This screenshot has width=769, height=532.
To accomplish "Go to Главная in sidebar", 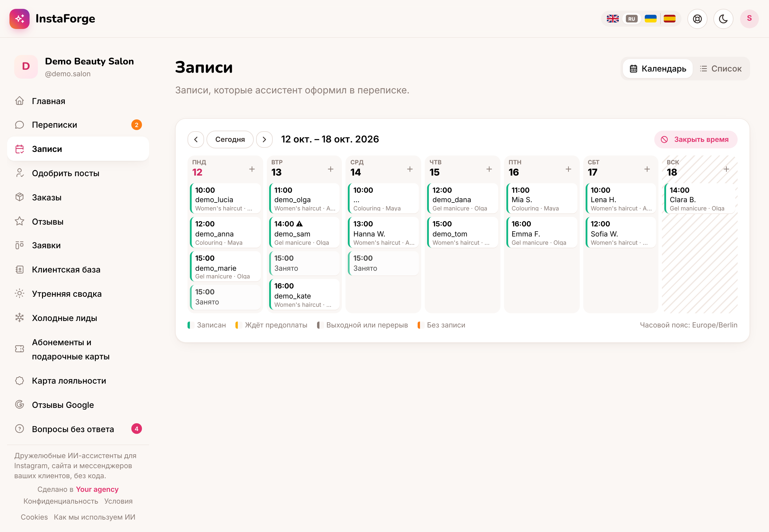I will point(78,101).
